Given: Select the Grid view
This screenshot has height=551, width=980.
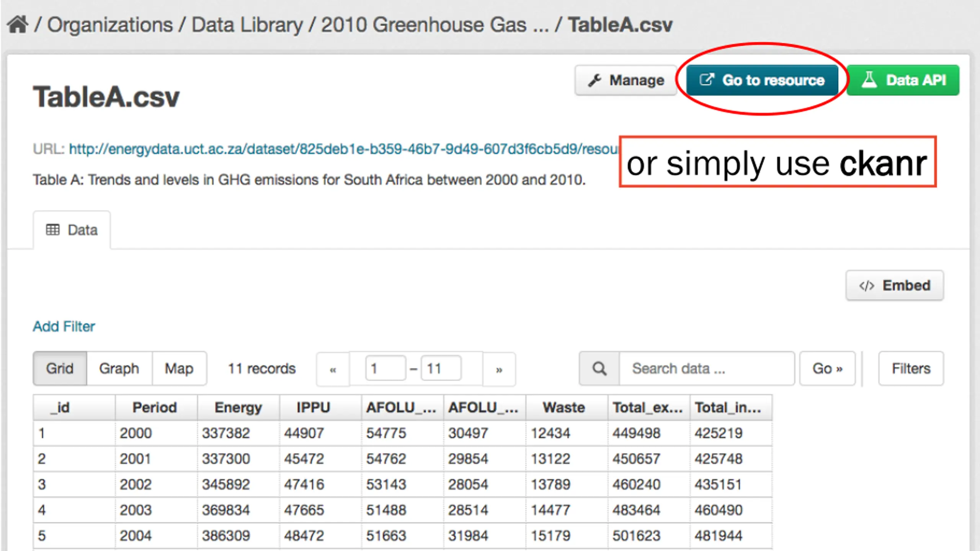Looking at the screenshot, I should pyautogui.click(x=60, y=368).
